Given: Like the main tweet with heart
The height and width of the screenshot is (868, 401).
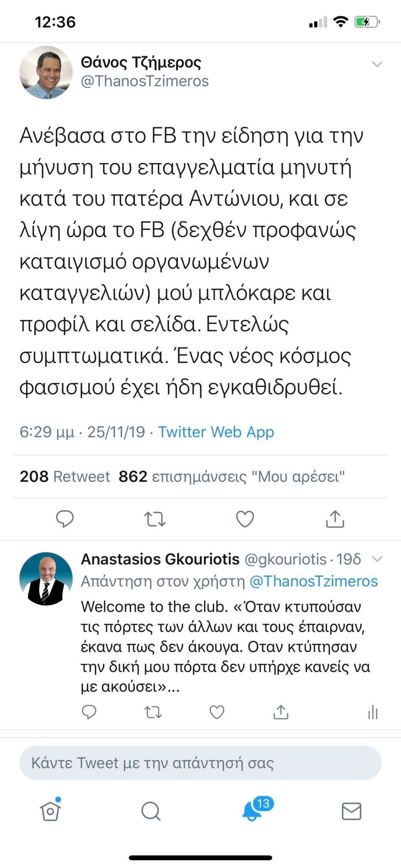Looking at the screenshot, I should click(x=245, y=519).
